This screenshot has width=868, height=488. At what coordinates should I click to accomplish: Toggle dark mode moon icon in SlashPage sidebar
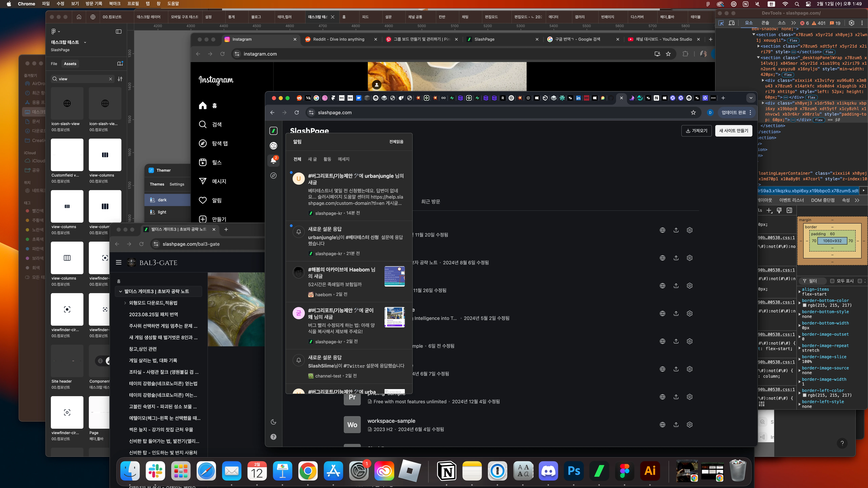(x=273, y=422)
